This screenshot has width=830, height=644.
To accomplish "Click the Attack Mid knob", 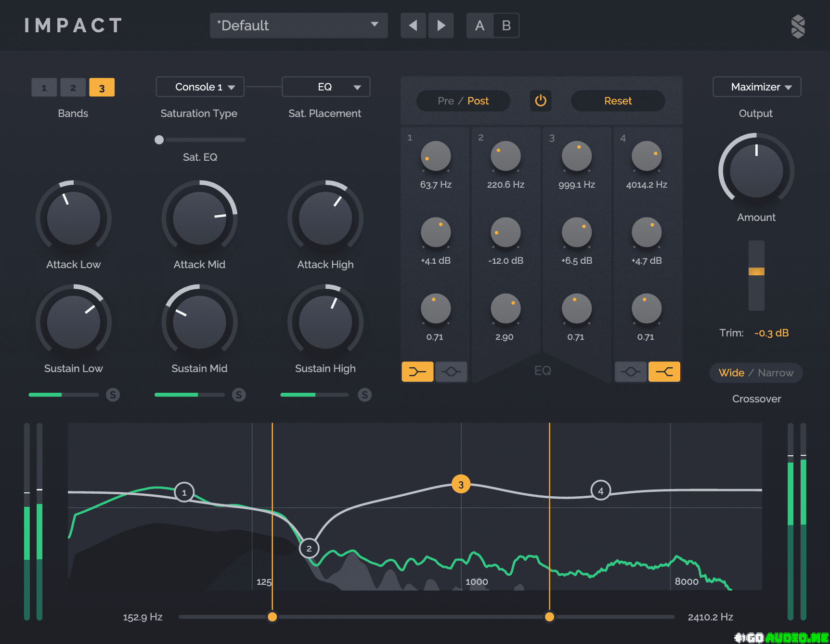I will point(199,218).
